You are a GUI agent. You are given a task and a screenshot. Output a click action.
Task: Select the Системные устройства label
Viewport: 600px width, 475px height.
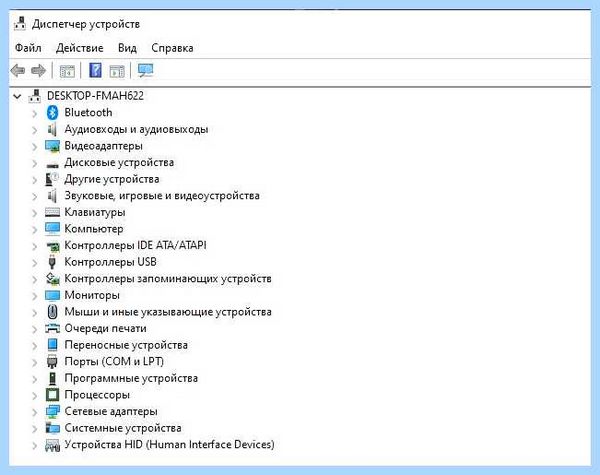(x=123, y=428)
